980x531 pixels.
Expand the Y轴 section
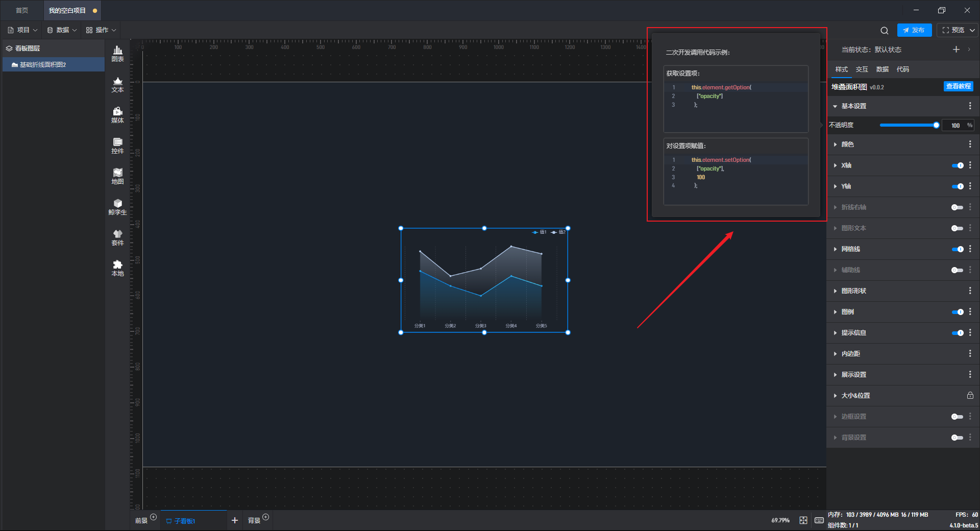[x=835, y=186]
